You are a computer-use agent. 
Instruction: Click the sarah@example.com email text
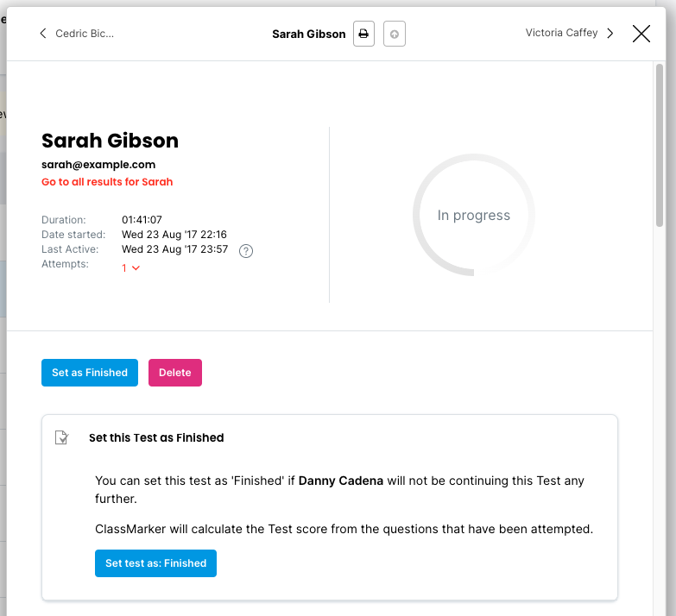click(98, 164)
